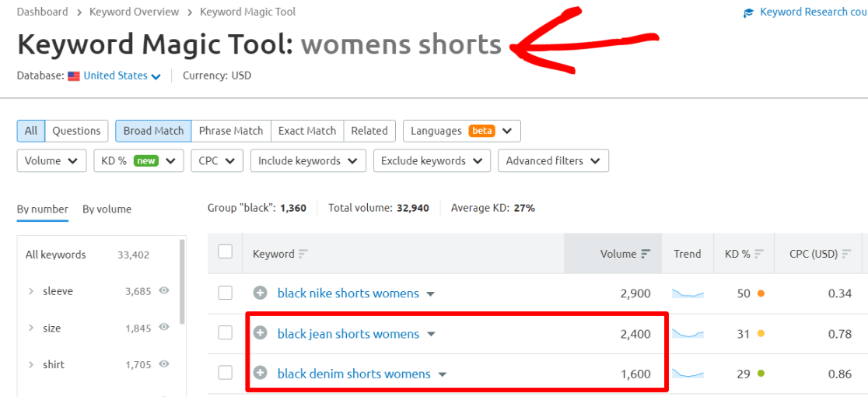Click KD value 50 with orange dot
Viewport: 868px width, 397px height.
click(751, 293)
